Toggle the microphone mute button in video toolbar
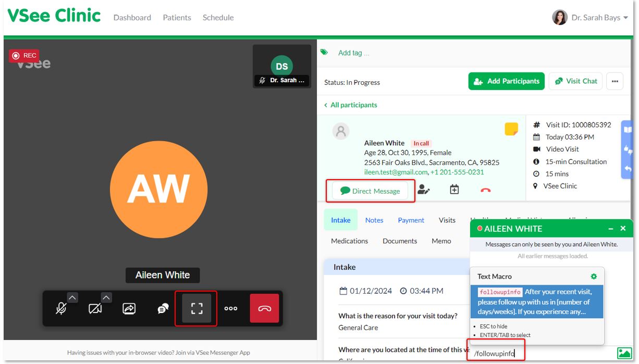Viewport: 639px width, 364px height. pyautogui.click(x=62, y=309)
